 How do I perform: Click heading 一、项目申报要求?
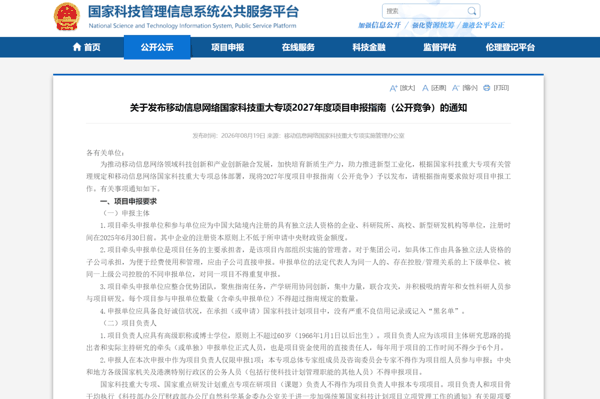tap(128, 201)
